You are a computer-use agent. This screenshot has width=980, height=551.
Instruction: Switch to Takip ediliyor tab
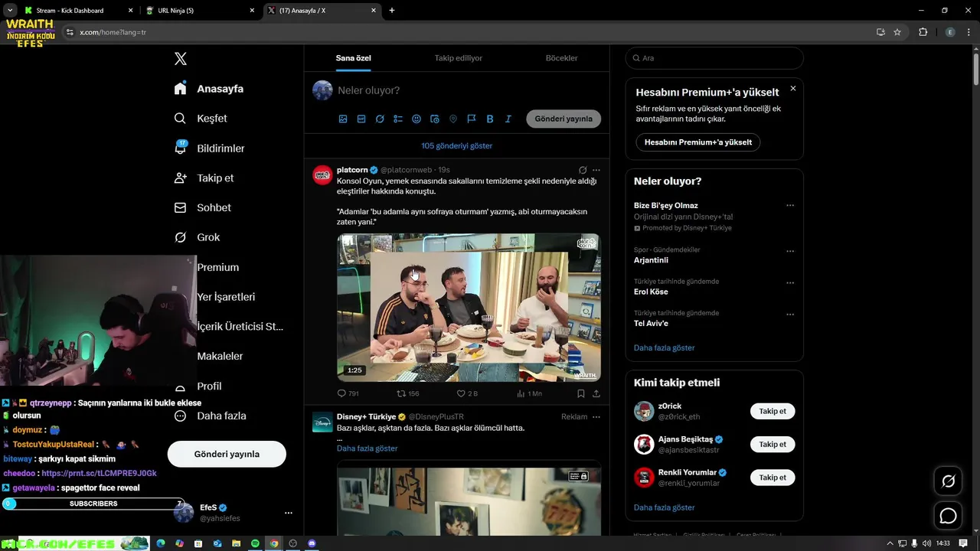tap(458, 58)
